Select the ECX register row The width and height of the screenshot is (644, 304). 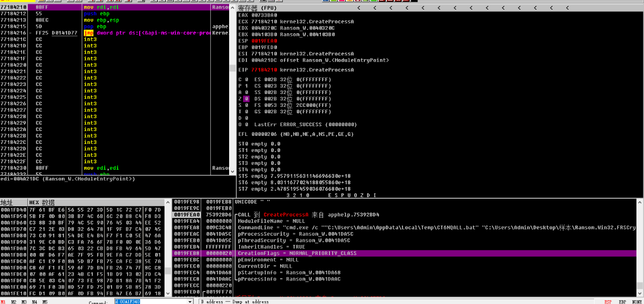tap(296, 21)
